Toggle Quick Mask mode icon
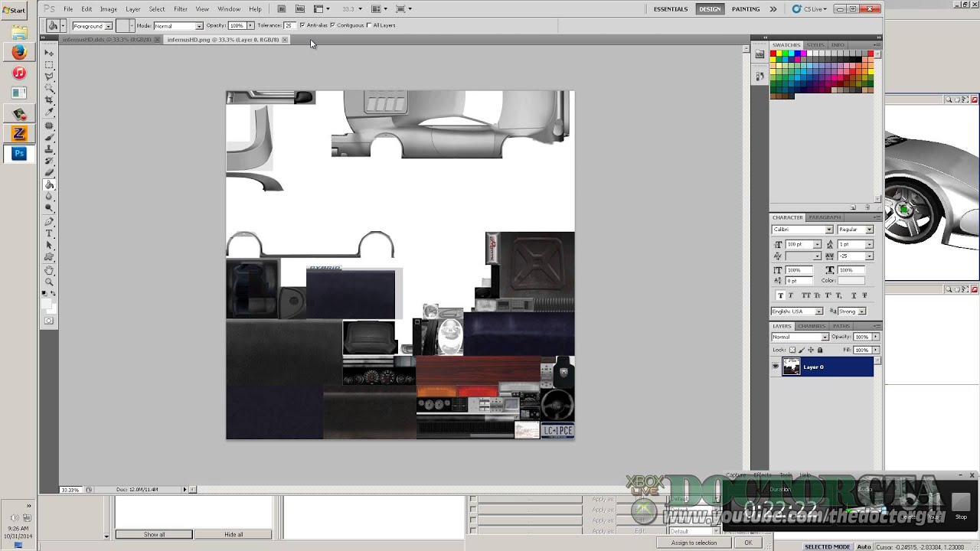 tap(49, 320)
